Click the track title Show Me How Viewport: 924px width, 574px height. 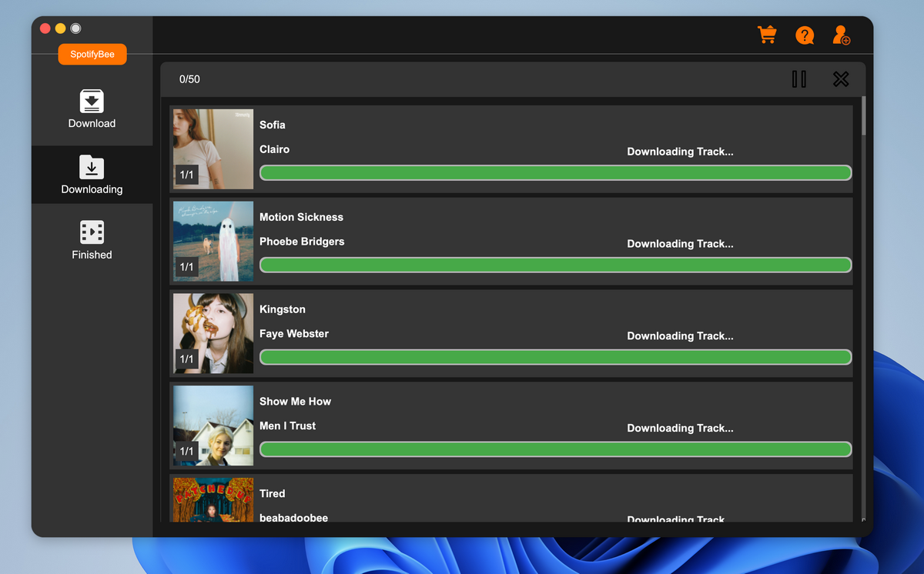295,402
